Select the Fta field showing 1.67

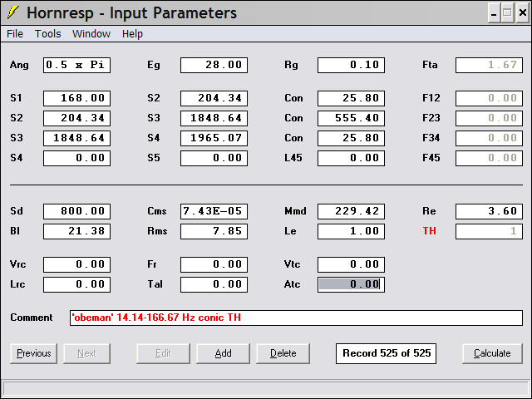[489, 65]
